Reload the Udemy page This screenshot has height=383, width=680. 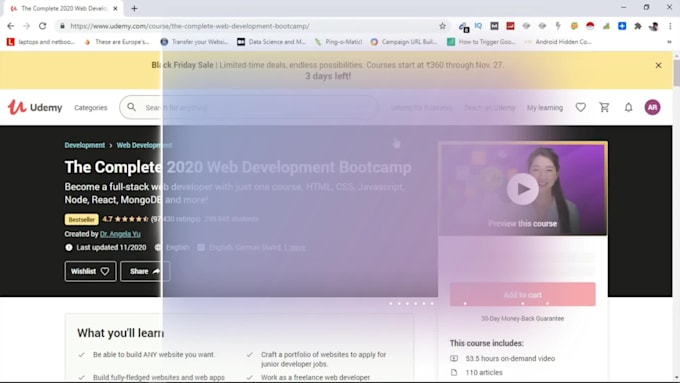42,26
